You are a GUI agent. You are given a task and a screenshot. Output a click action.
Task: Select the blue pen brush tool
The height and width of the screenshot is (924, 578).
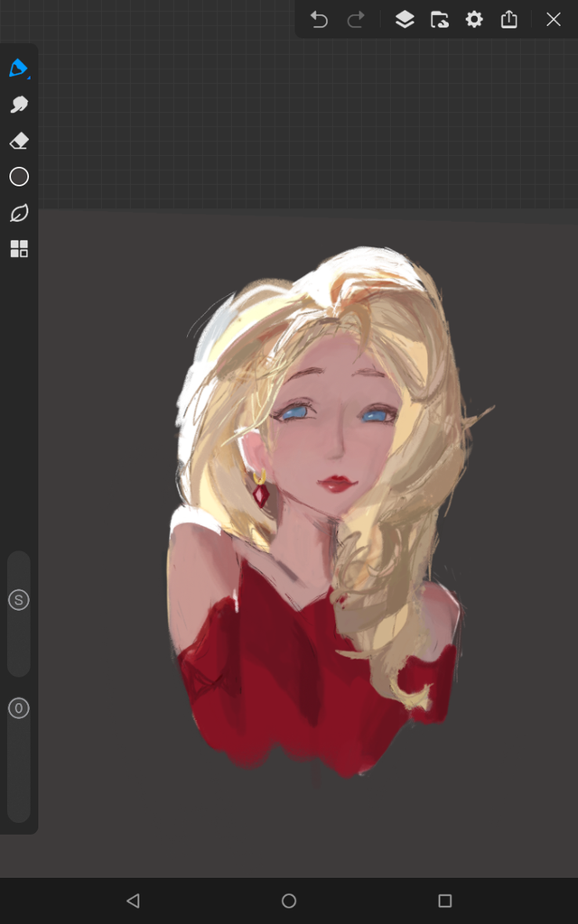tap(19, 69)
